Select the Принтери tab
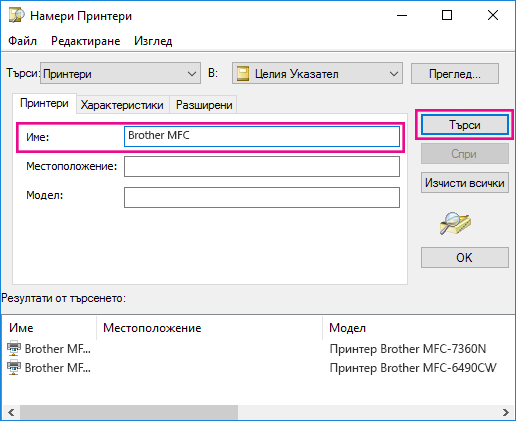 point(44,103)
